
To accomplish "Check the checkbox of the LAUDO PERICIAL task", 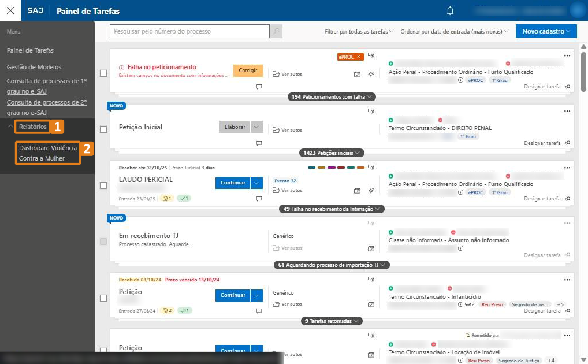I will [x=104, y=185].
